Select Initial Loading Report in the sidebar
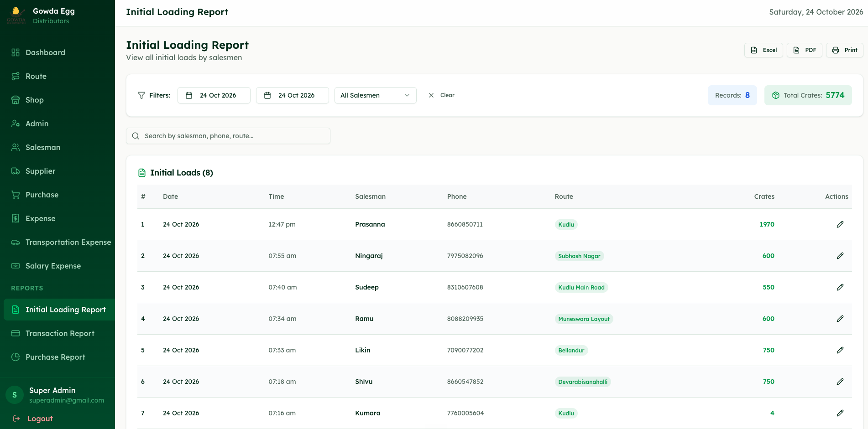 click(x=59, y=310)
